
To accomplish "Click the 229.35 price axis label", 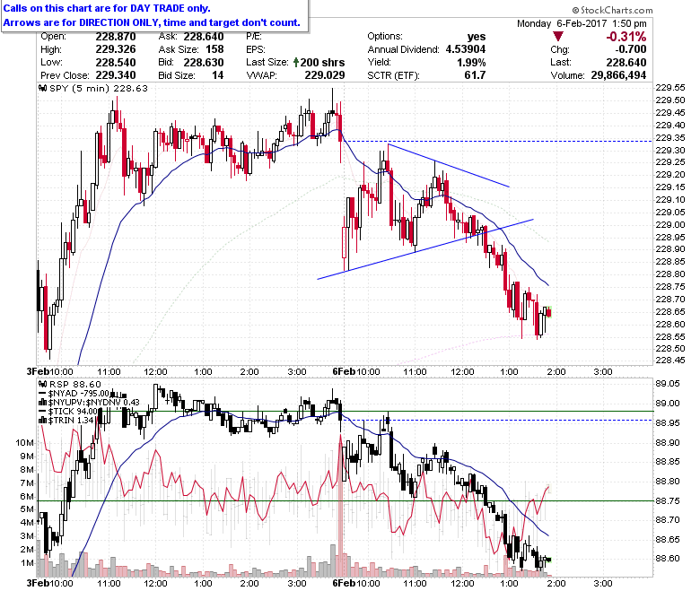I will pyautogui.click(x=670, y=138).
